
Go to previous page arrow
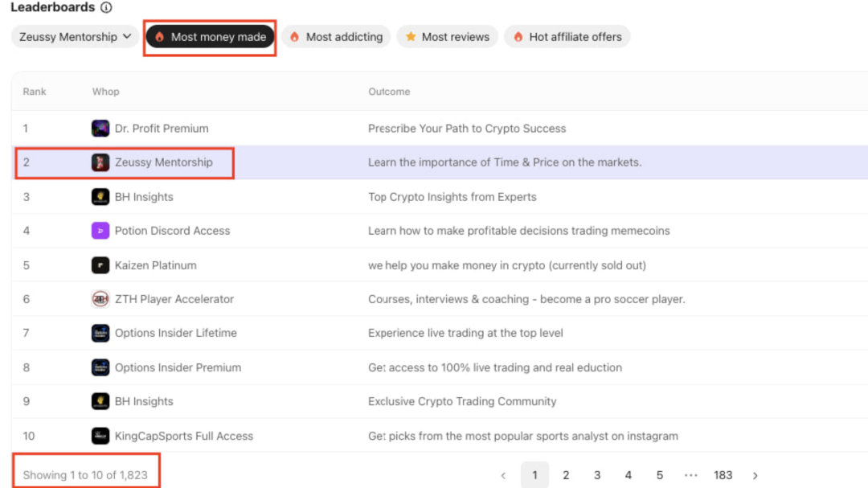(503, 475)
